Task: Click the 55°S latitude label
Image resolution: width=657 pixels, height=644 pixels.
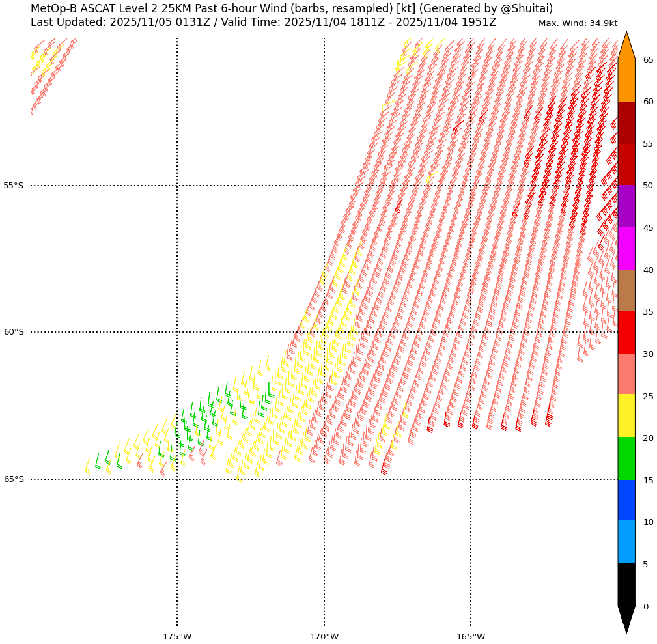Action: point(14,186)
